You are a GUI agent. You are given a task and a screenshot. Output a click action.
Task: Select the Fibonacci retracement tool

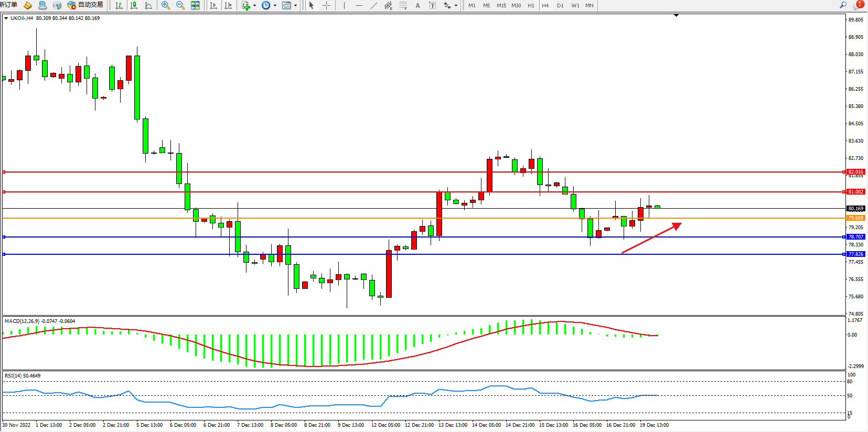tap(403, 5)
